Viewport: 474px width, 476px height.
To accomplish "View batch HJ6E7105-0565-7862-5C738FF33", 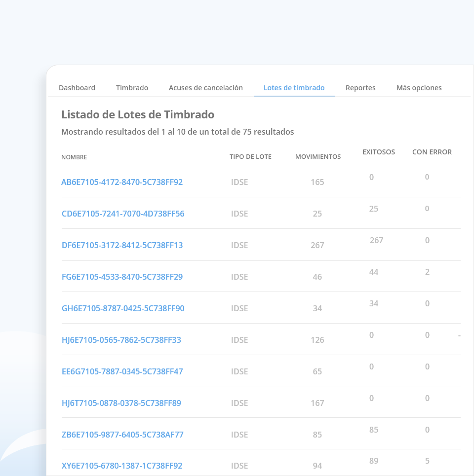I will (121, 340).
